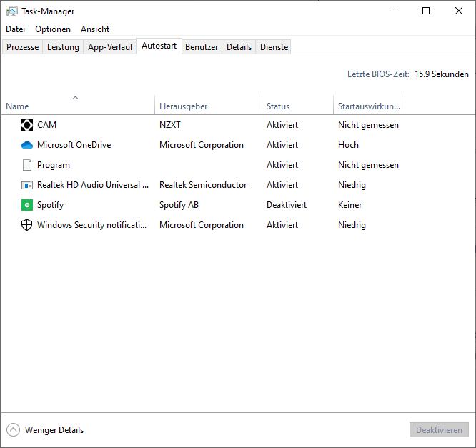Click Aktiviert status in the Program row

pyautogui.click(x=282, y=165)
